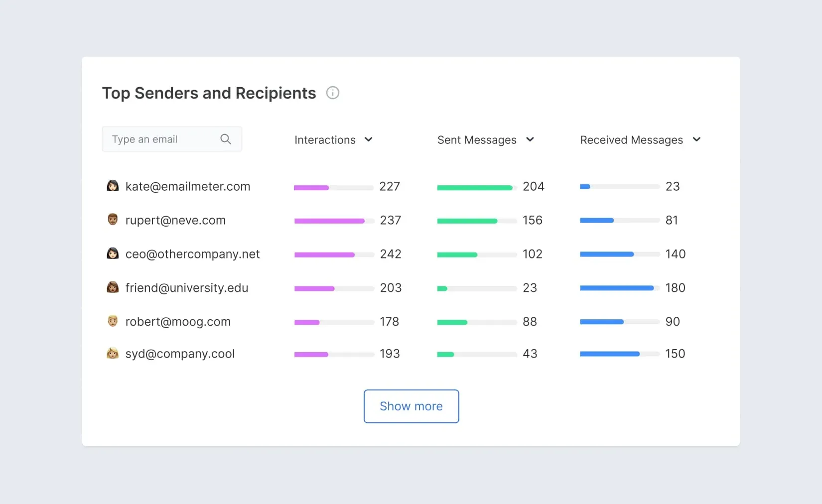Click received messages value 180
This screenshot has height=504, width=822.
click(676, 288)
